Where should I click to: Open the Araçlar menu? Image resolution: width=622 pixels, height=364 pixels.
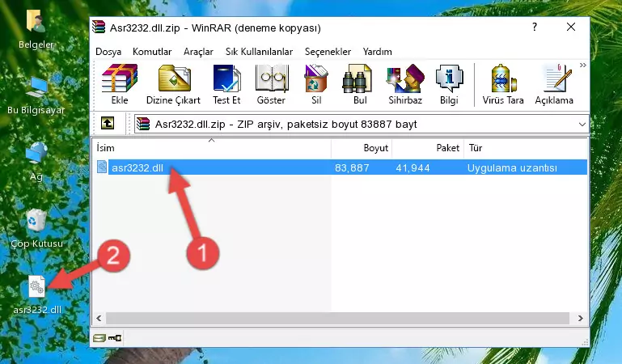point(198,52)
